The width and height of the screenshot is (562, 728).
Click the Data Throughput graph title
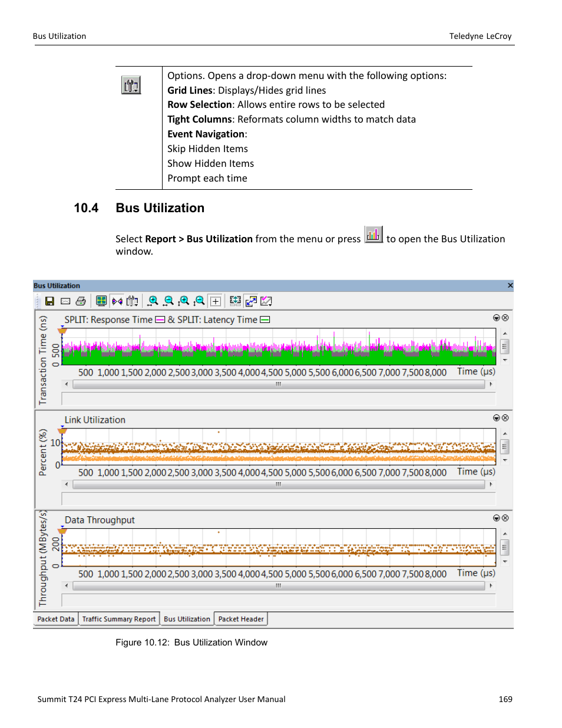click(x=100, y=520)
